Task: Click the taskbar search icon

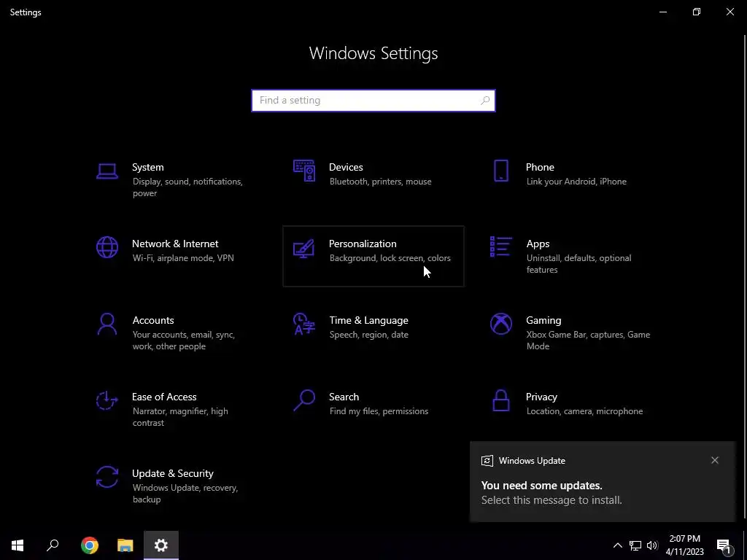Action: (53, 545)
